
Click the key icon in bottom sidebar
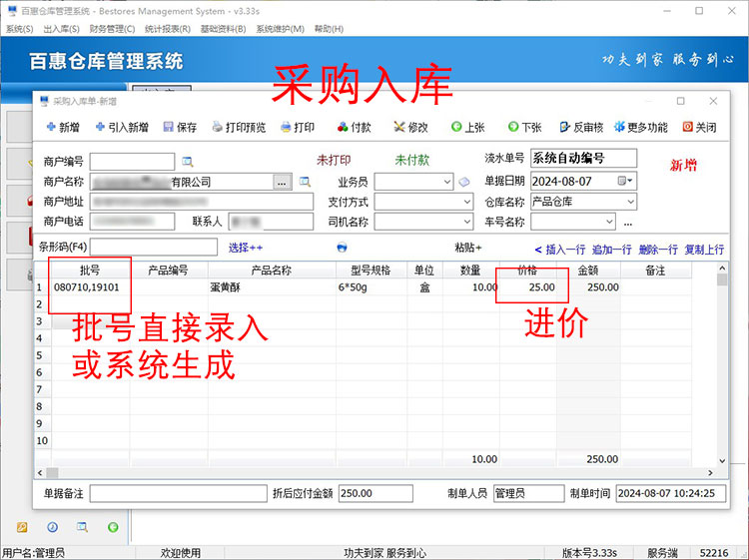pos(22,527)
